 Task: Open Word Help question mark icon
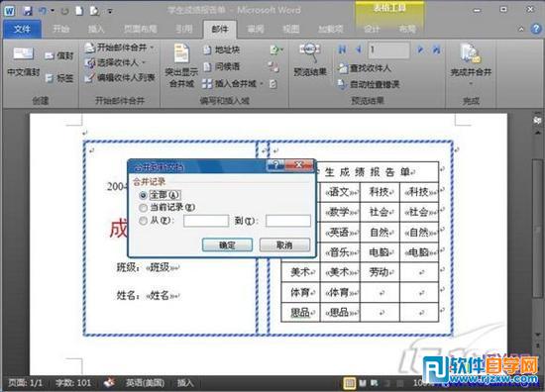(x=536, y=29)
